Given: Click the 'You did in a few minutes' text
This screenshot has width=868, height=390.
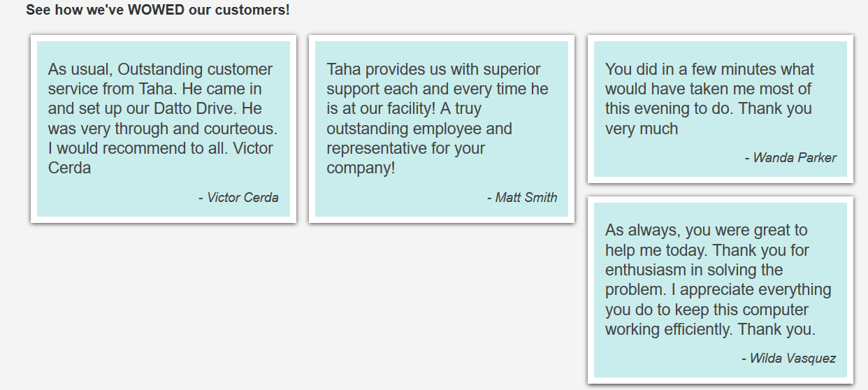Looking at the screenshot, I should tap(691, 70).
